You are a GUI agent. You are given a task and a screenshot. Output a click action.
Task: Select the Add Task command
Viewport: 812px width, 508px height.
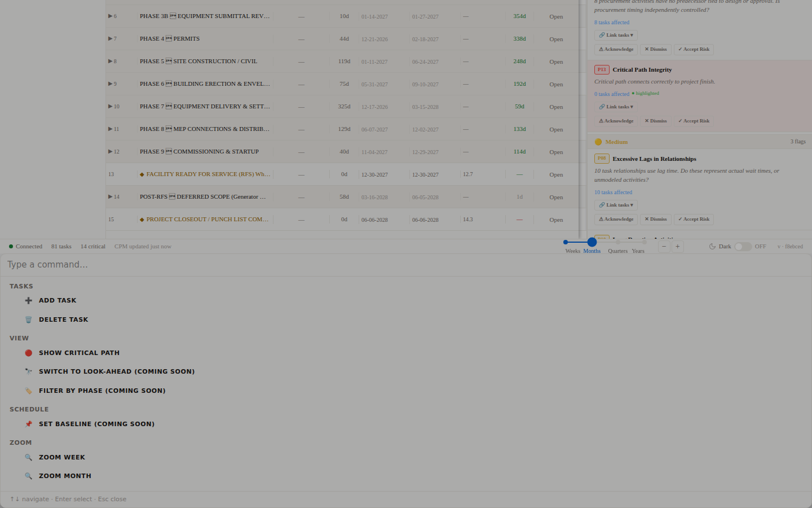point(406,301)
